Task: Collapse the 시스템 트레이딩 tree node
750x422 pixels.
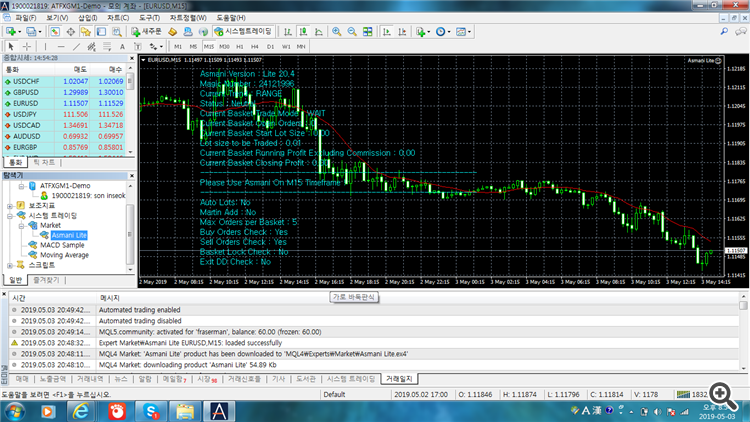Action: (x=10, y=216)
